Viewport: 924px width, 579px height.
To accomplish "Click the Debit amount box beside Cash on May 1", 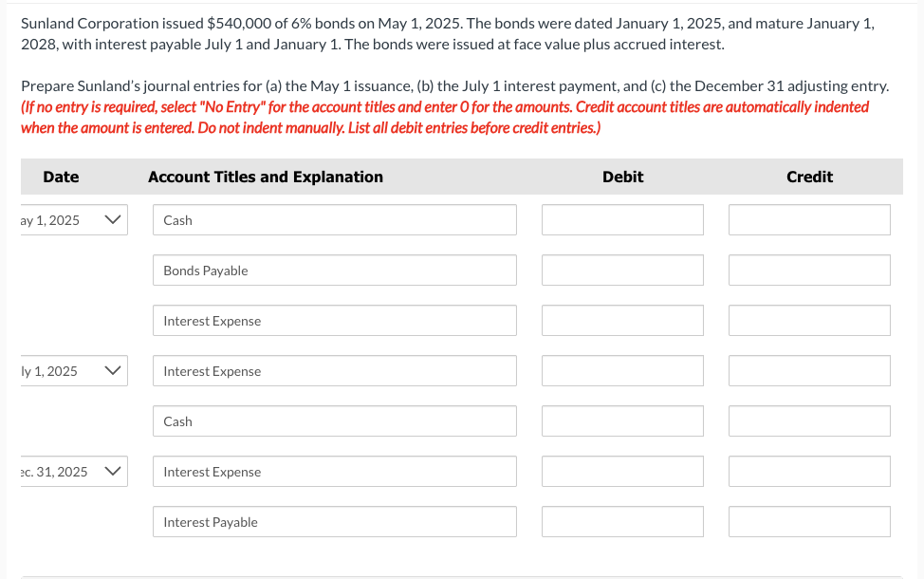I will click(621, 219).
